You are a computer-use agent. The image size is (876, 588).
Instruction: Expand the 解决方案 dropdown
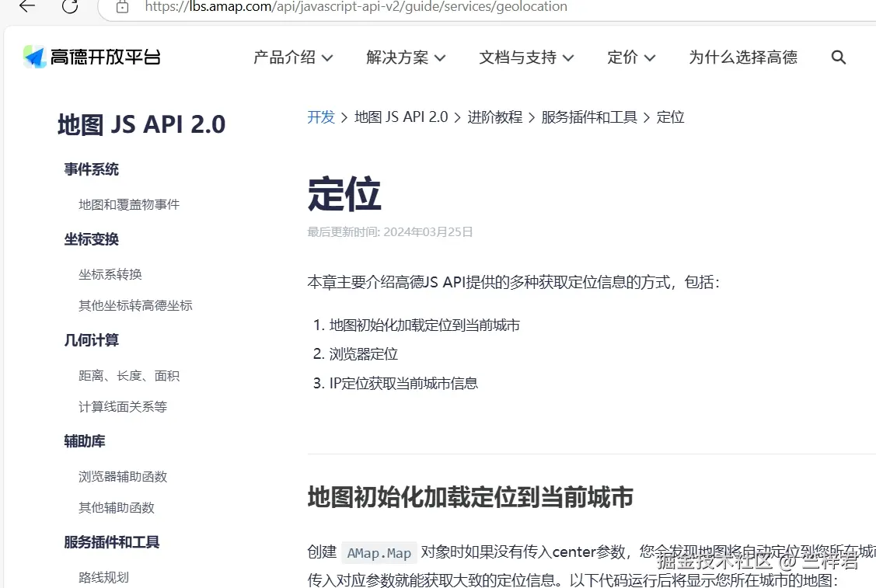(406, 57)
